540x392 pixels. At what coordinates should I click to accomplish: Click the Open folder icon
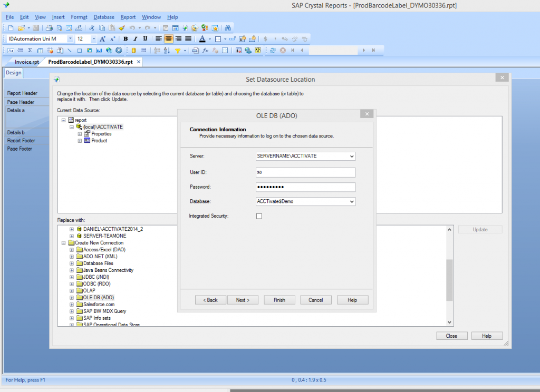pos(21,28)
